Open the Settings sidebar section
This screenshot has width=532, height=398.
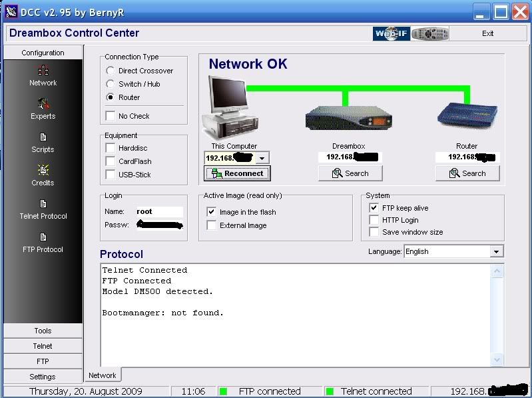tap(43, 377)
